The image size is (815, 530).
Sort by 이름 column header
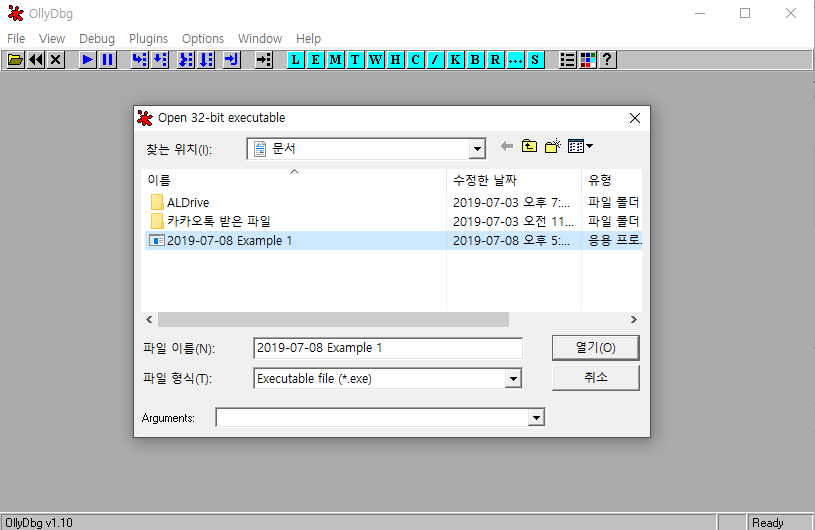(x=294, y=180)
